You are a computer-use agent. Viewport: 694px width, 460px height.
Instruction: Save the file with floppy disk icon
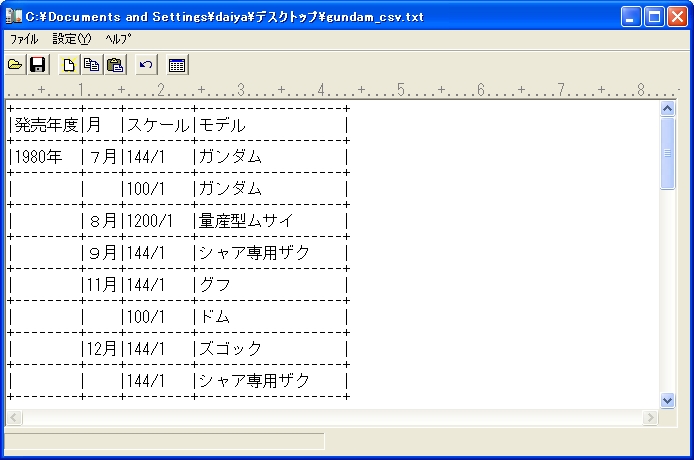click(38, 65)
